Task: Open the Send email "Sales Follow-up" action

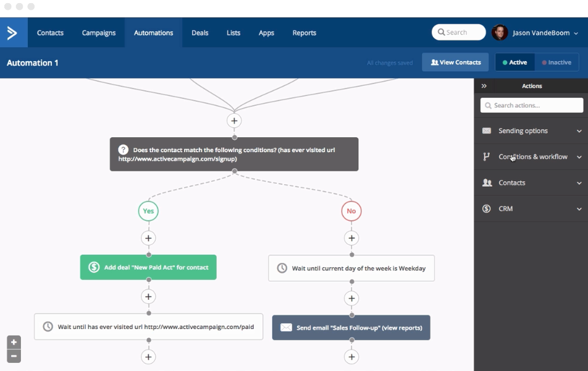Action: pyautogui.click(x=351, y=328)
